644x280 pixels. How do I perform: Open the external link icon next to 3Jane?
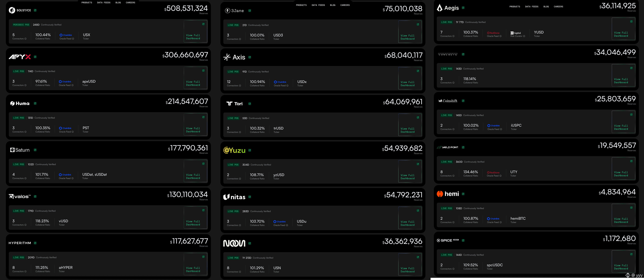(250, 10)
